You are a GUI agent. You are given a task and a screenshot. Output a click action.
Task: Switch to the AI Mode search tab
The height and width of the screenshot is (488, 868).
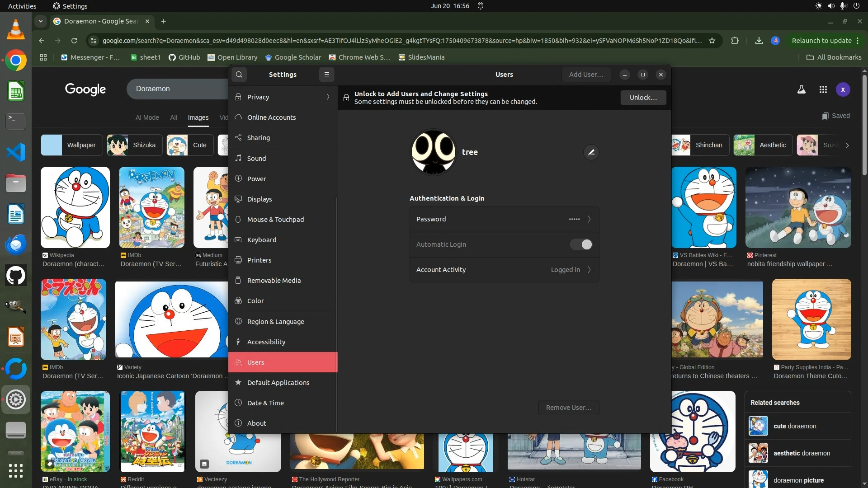(147, 117)
